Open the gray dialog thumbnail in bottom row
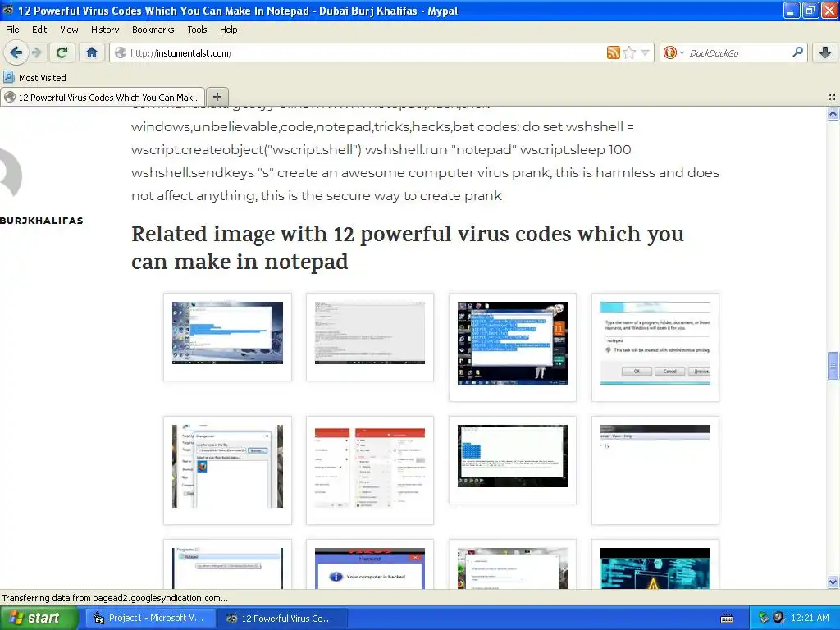840x630 pixels. [x=512, y=568]
